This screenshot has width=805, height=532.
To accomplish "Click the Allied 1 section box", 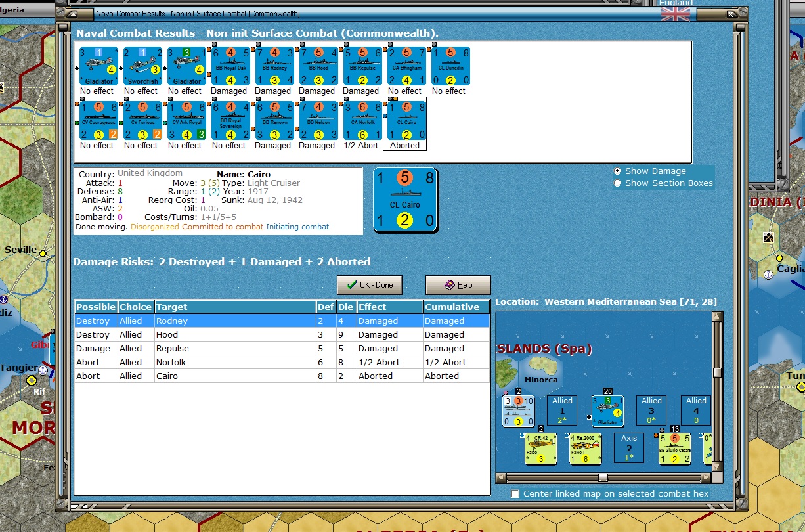I will (x=563, y=411).
